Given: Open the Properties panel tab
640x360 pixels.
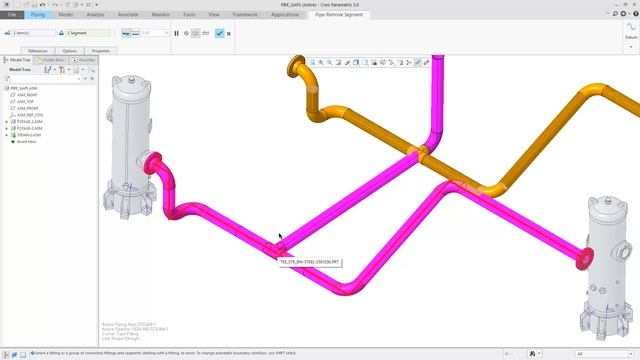Looking at the screenshot, I should pos(100,51).
